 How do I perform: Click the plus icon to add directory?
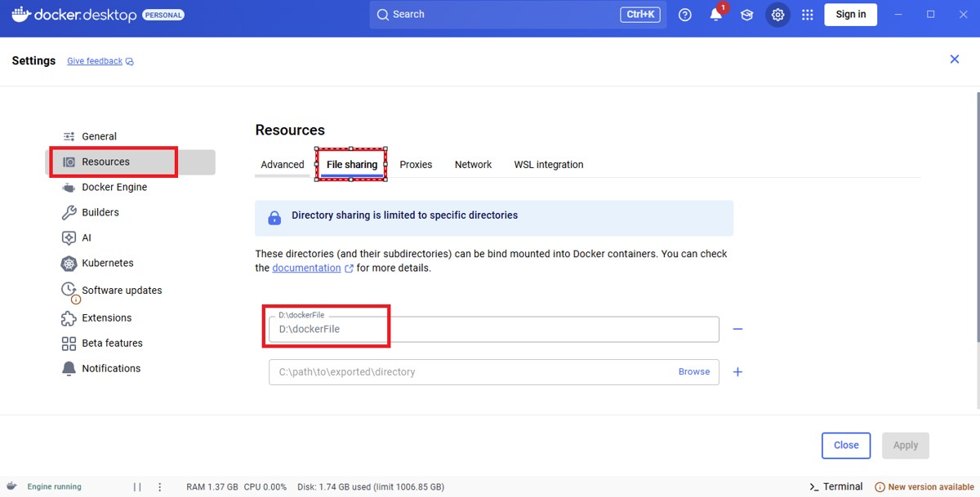point(737,371)
